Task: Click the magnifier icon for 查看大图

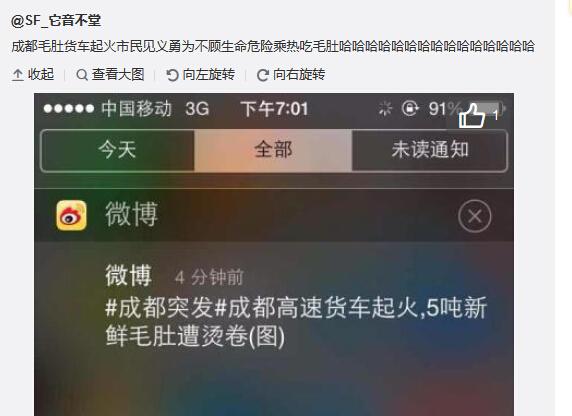Action: pyautogui.click(x=82, y=75)
